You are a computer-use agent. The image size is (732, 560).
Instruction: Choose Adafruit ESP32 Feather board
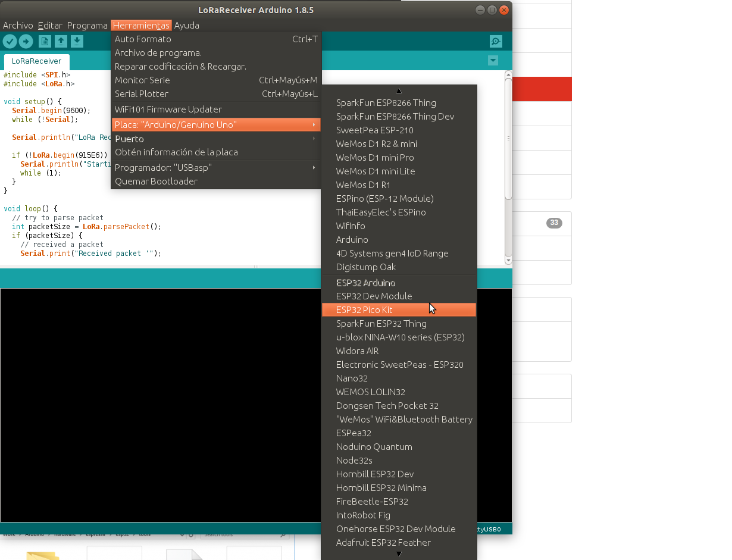399,543
